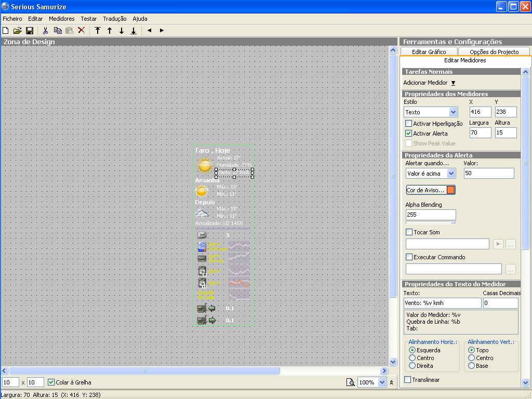Cut selected meter with scissors icon

(46, 31)
